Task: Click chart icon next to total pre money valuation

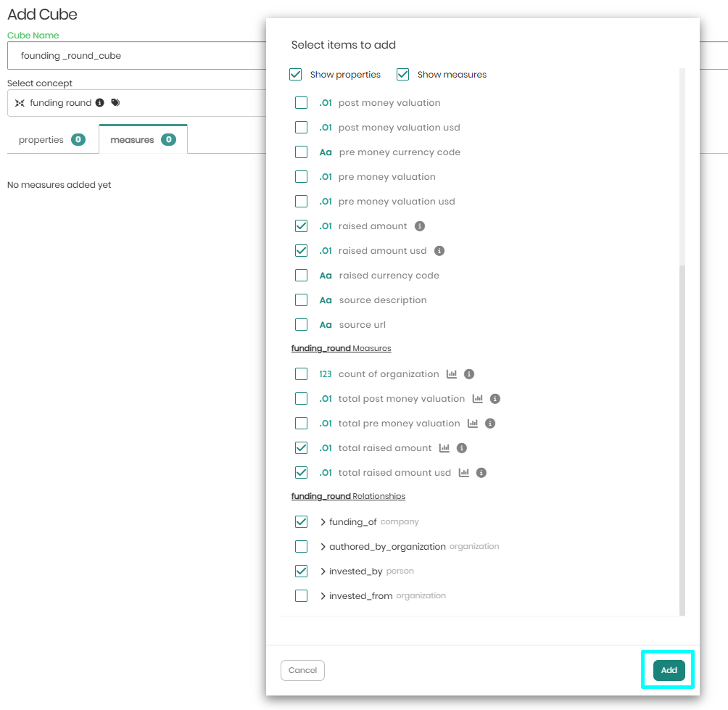Action: (x=473, y=424)
